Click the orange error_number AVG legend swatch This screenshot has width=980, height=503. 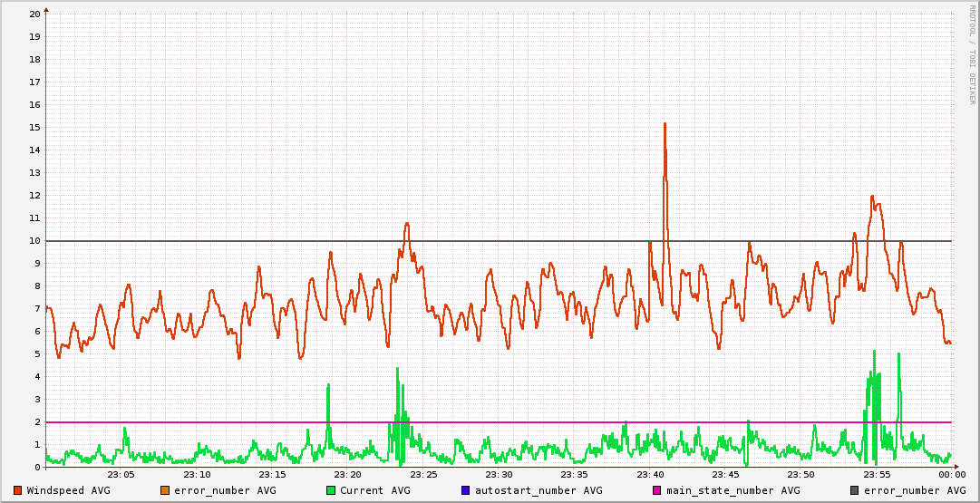[x=165, y=490]
